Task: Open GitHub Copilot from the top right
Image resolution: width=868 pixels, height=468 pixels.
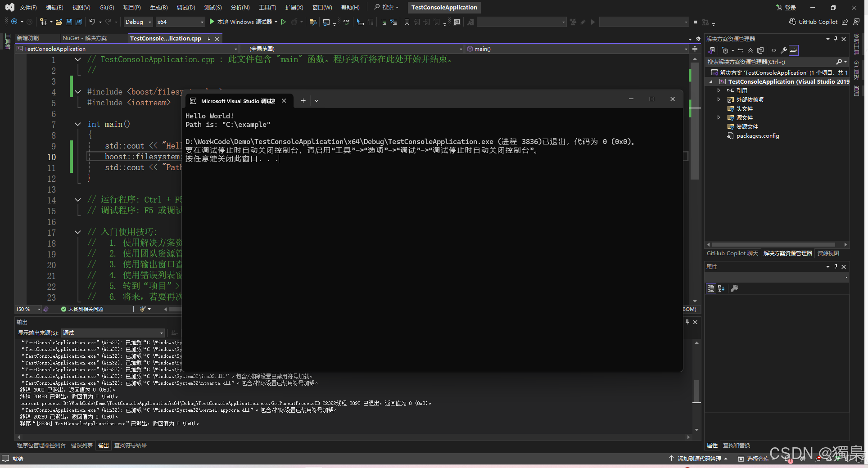Action: [x=815, y=22]
